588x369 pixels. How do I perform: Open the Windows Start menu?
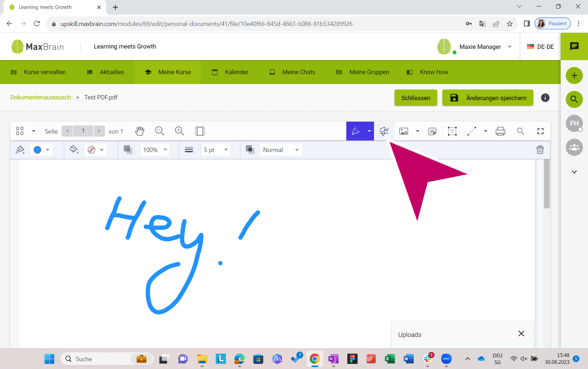[x=49, y=359]
